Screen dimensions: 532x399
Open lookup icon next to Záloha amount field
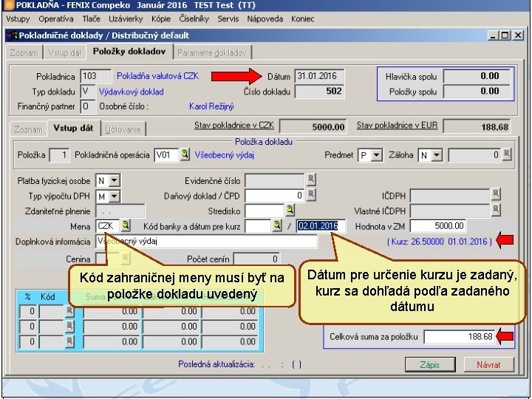click(x=507, y=154)
